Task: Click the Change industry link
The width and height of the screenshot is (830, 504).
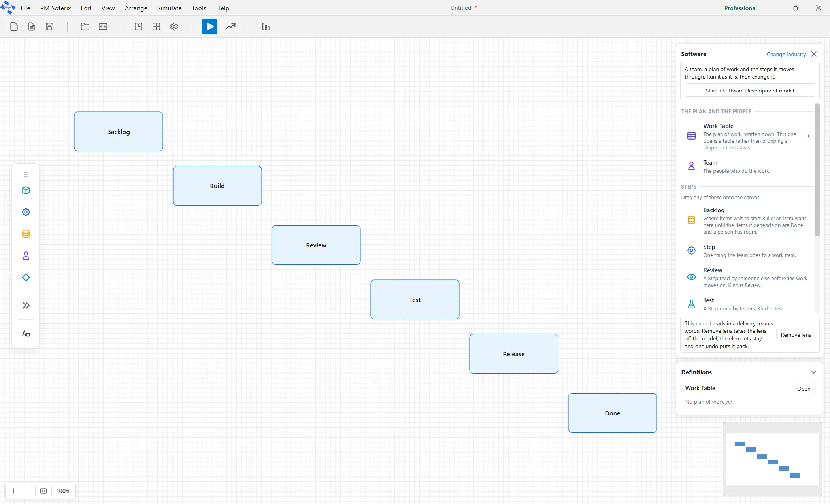Action: pyautogui.click(x=786, y=54)
